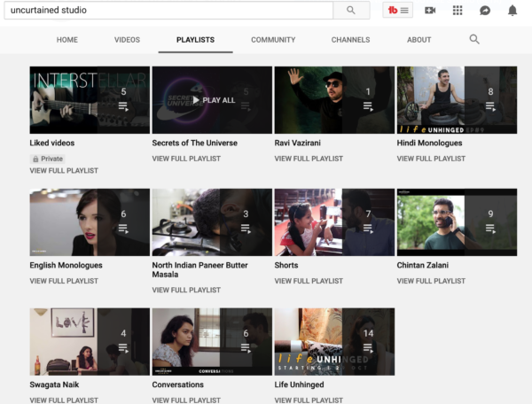The height and width of the screenshot is (404, 532).
Task: Open the Conversations playlist thumbnail
Action: (212, 342)
